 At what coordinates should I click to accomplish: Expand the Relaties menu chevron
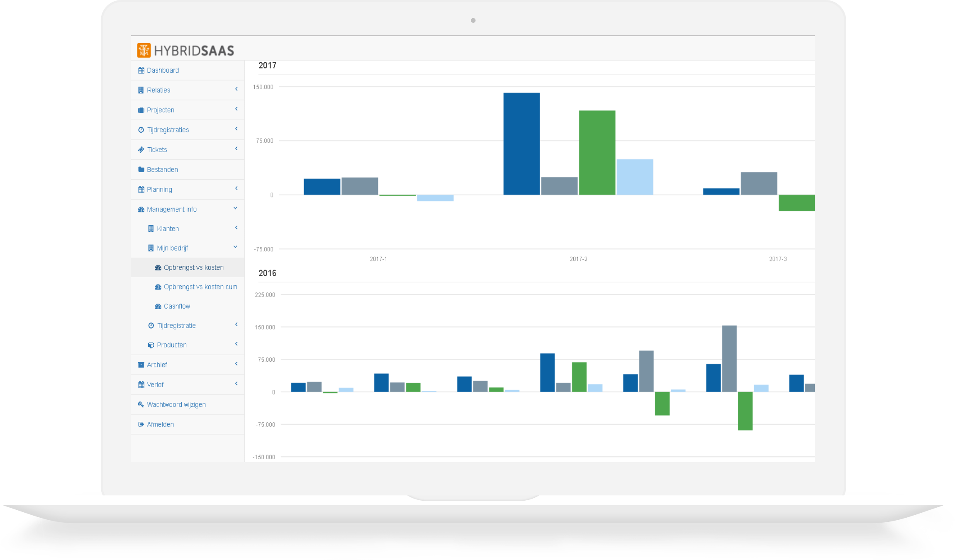point(236,89)
